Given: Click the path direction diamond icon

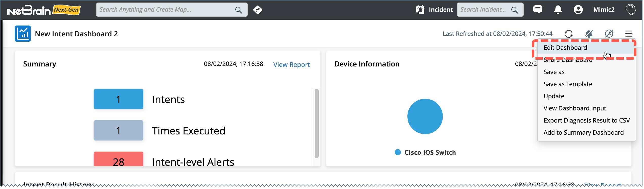Looking at the screenshot, I should click(x=258, y=10).
